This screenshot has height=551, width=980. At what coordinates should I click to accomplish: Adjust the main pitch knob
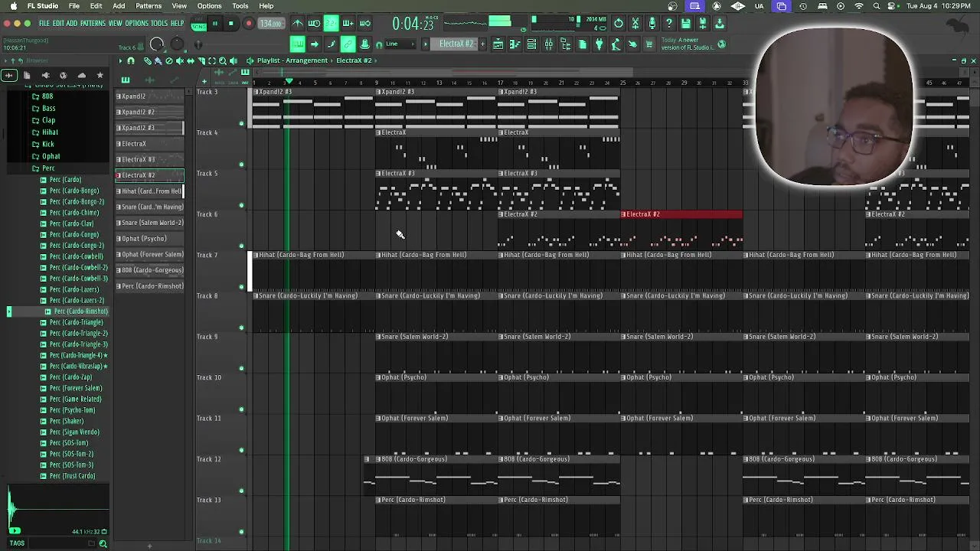pyautogui.click(x=177, y=44)
